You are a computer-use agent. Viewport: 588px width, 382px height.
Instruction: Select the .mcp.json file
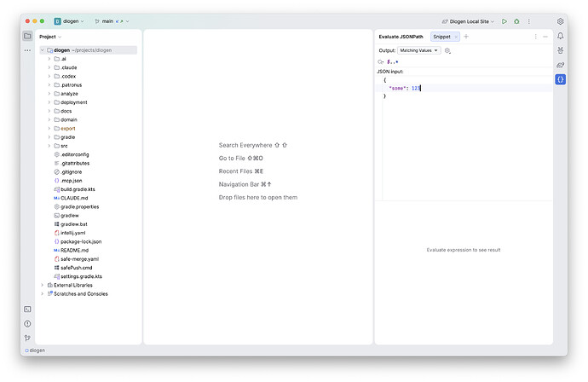[x=72, y=181]
